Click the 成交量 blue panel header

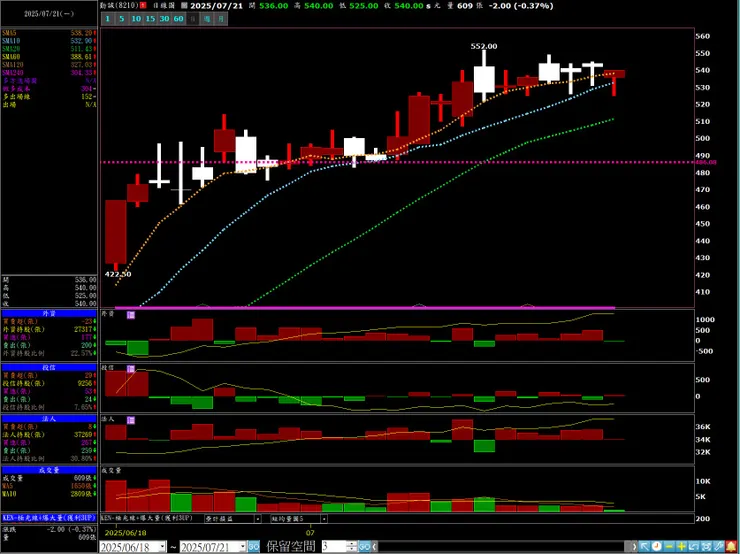point(49,470)
